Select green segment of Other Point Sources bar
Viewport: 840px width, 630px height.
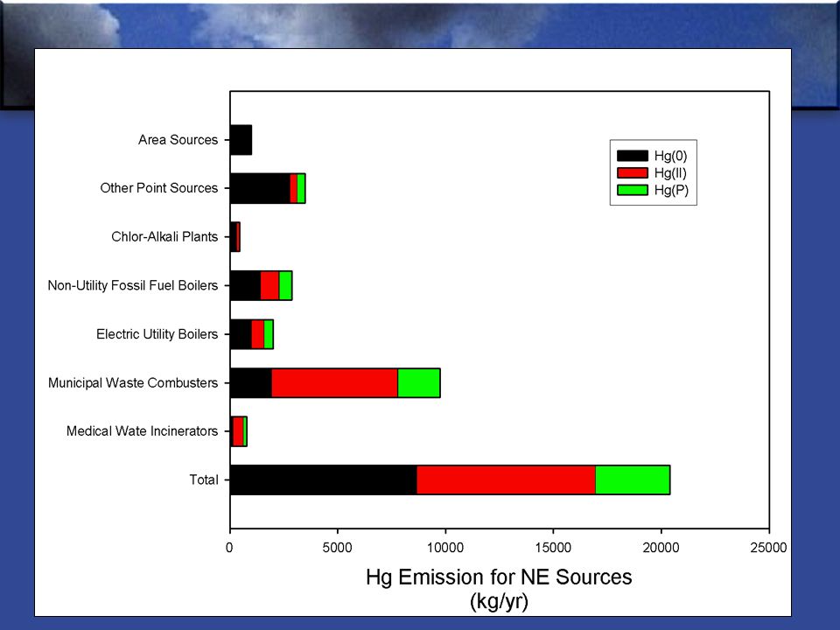[x=301, y=188]
